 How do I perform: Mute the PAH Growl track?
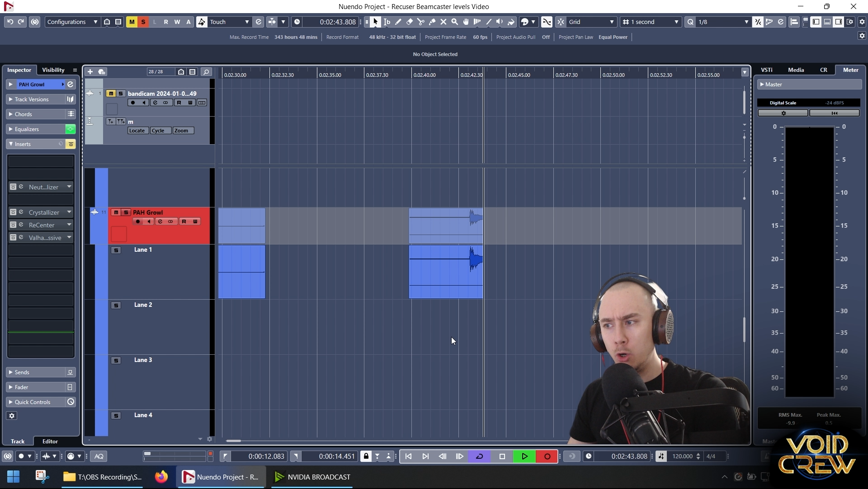(x=116, y=212)
